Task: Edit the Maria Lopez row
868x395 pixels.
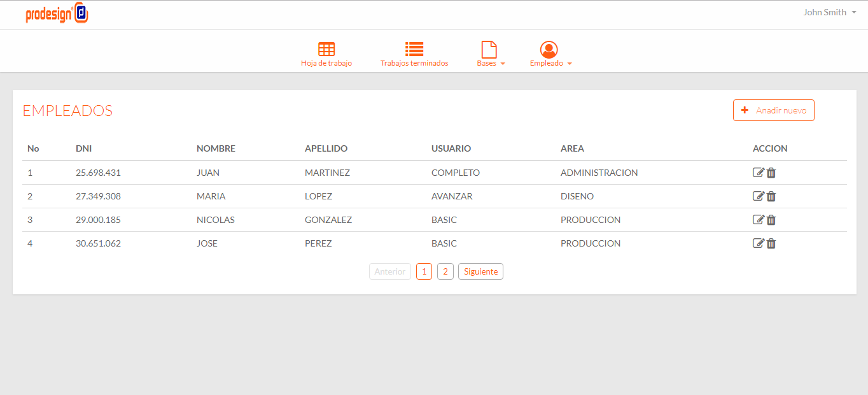Action: pos(758,196)
